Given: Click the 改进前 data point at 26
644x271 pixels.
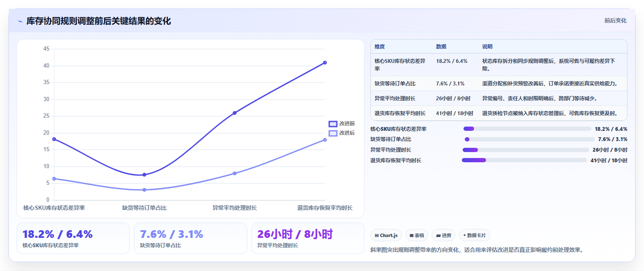Looking at the screenshot, I should tap(234, 113).
